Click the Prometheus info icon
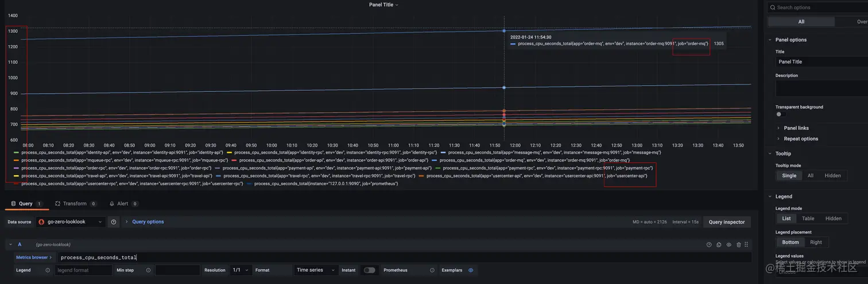The height and width of the screenshot is (284, 868). [x=432, y=270]
